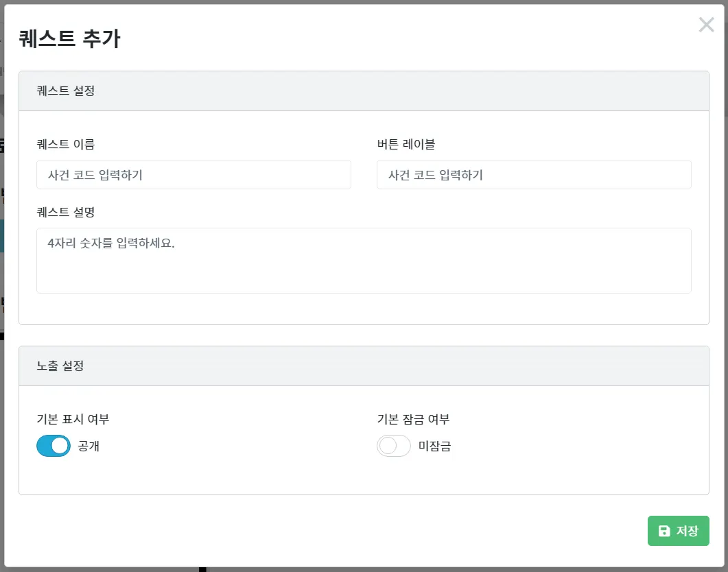The height and width of the screenshot is (572, 728).
Task: Close the 퀘스트 추가 dialog with X
Action: (706, 25)
